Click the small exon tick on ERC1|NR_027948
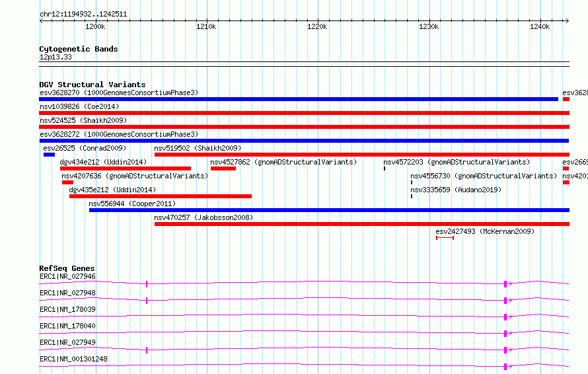The height and width of the screenshot is (374, 588). click(x=147, y=301)
